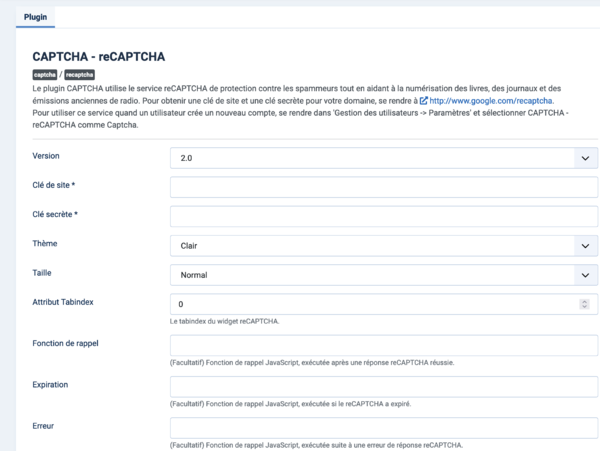
Task: Click the Clé de site label
Action: 54,185
